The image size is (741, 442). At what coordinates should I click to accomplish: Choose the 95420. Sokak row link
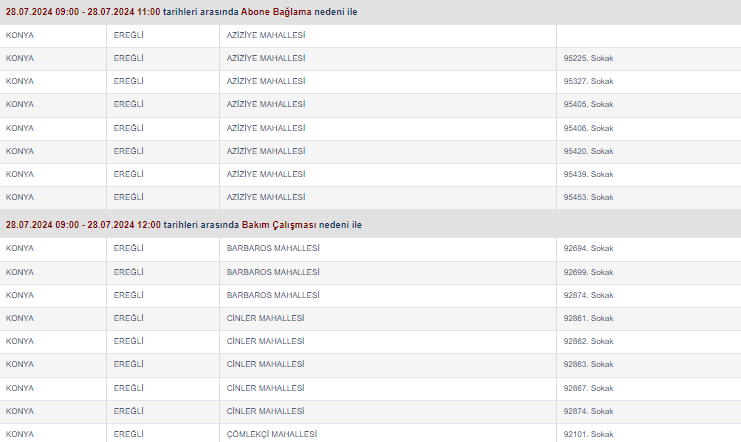pos(588,151)
